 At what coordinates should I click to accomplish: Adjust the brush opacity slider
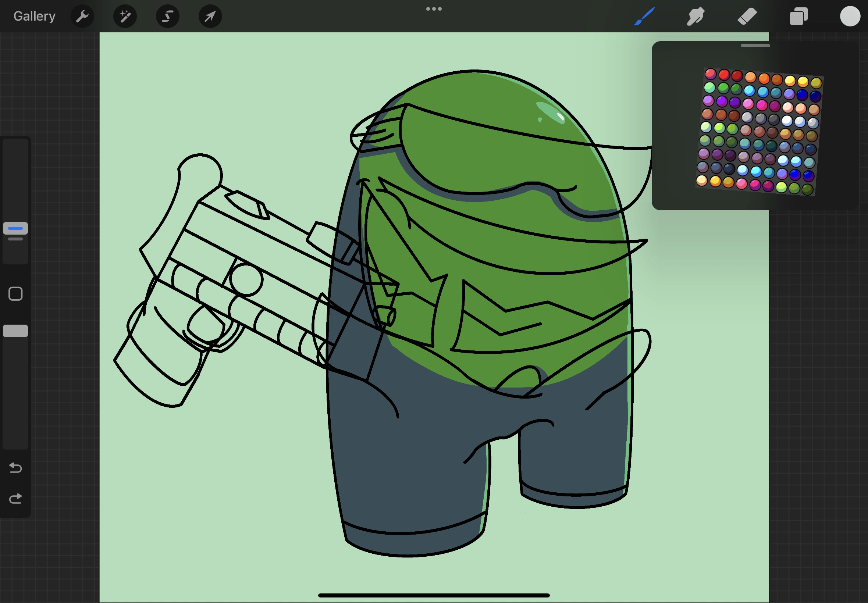point(15,331)
